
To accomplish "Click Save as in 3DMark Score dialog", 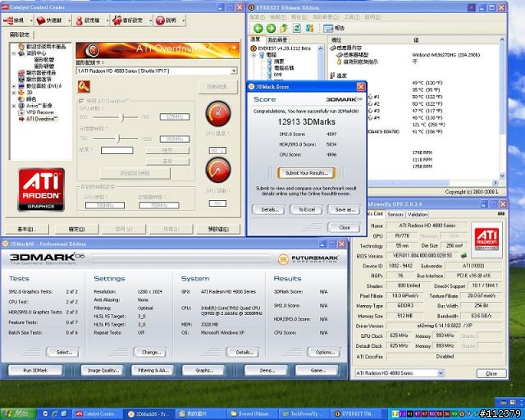I will point(345,210).
